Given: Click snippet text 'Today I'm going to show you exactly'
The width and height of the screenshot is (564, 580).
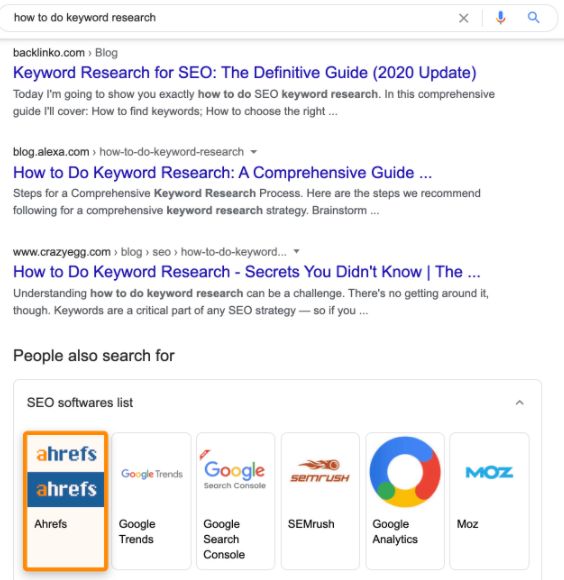Looking at the screenshot, I should click(x=104, y=94).
